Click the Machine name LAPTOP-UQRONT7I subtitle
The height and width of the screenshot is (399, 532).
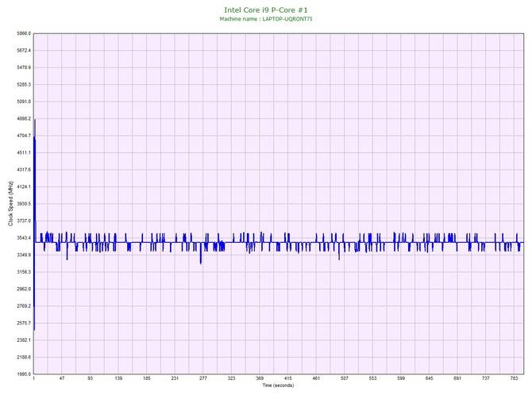tap(266, 19)
